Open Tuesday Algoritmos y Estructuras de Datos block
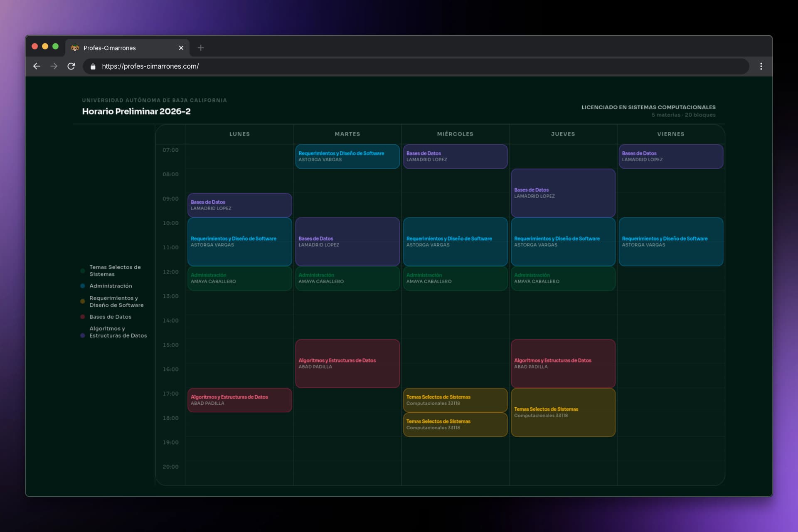Screen dimensions: 798x532 [x=347, y=363]
